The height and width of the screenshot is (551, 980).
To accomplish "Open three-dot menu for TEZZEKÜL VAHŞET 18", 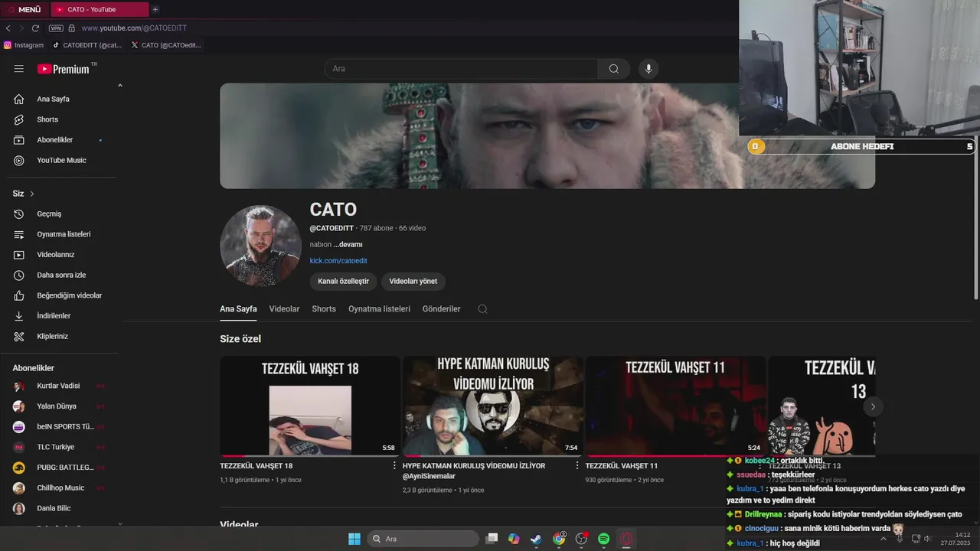I will (x=395, y=465).
